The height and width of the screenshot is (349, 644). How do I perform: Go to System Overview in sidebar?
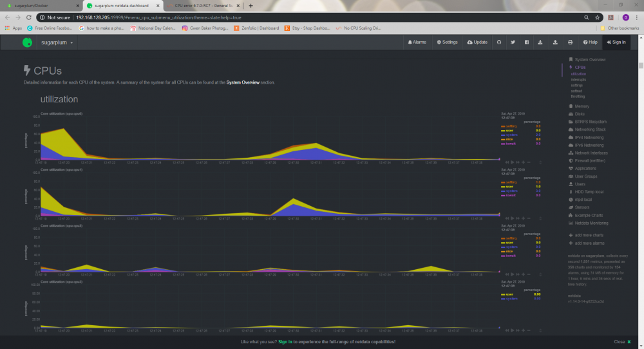[x=590, y=59]
